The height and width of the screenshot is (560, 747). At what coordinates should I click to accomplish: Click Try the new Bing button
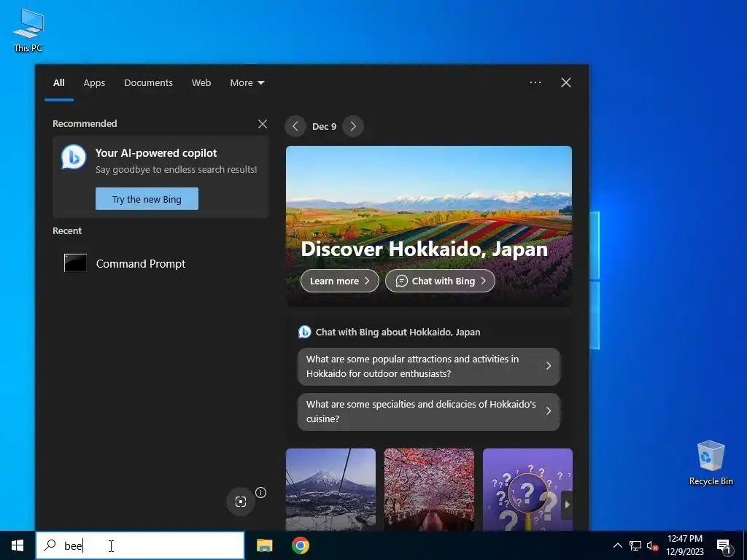point(147,198)
